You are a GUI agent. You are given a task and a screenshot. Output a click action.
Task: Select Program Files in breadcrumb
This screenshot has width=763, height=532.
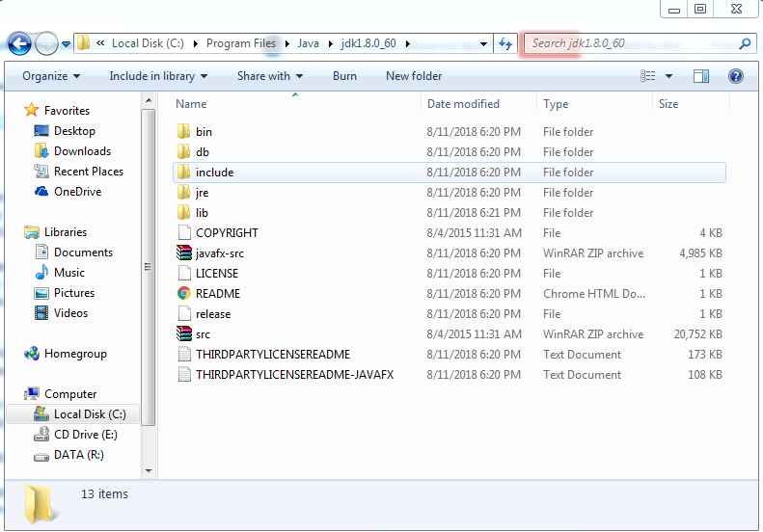click(241, 43)
